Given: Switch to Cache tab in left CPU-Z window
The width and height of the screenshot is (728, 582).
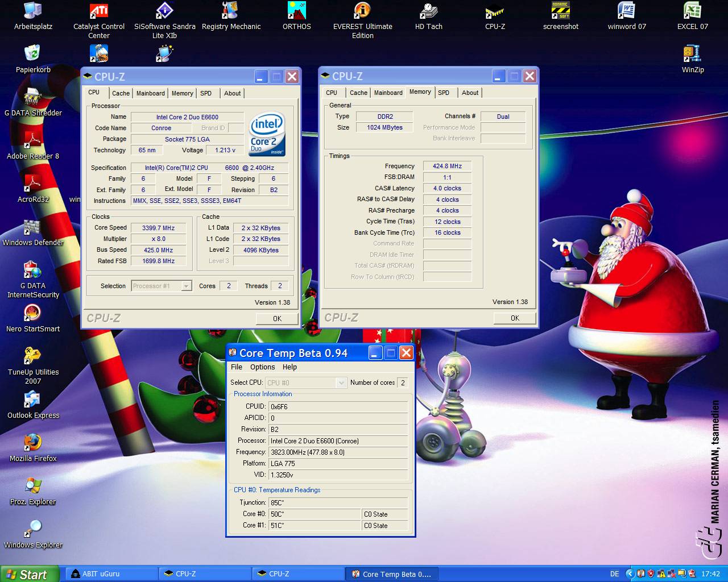Looking at the screenshot, I should (x=121, y=93).
